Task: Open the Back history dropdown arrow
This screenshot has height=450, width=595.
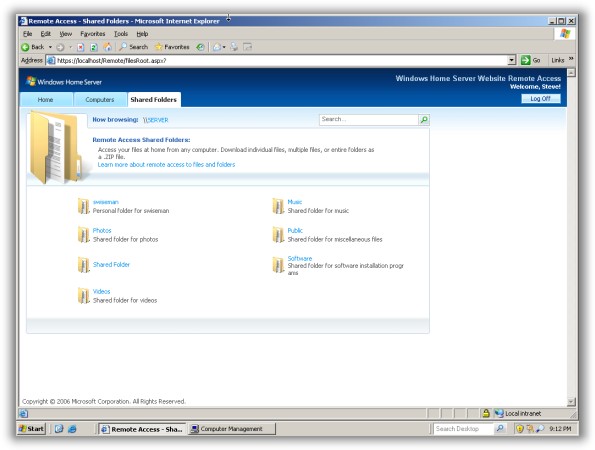Action: click(x=50, y=47)
